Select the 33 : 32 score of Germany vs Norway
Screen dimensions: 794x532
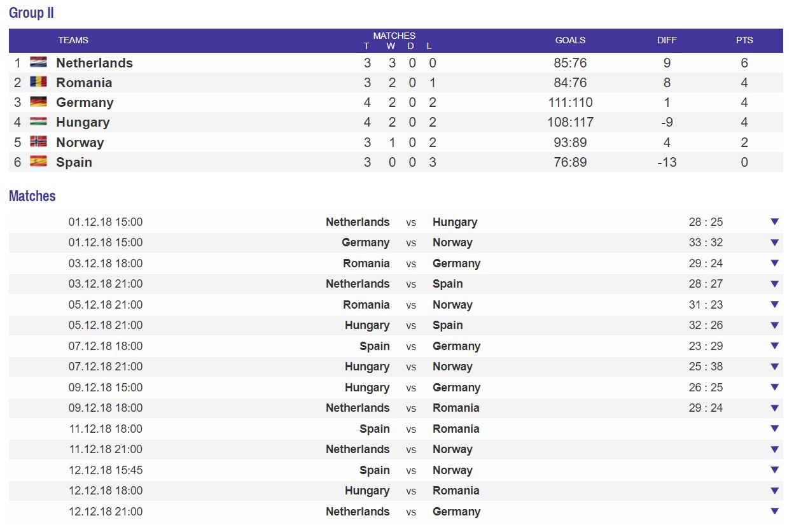coord(706,242)
